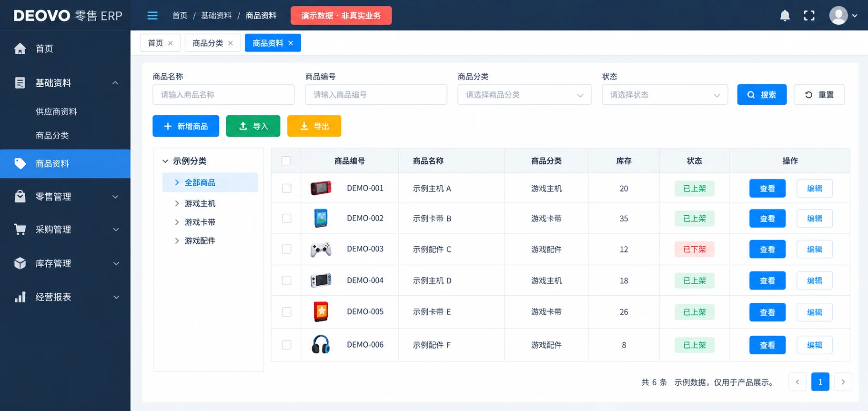Click the 商品资料 tag icon in sidebar
The image size is (868, 411).
click(x=20, y=164)
